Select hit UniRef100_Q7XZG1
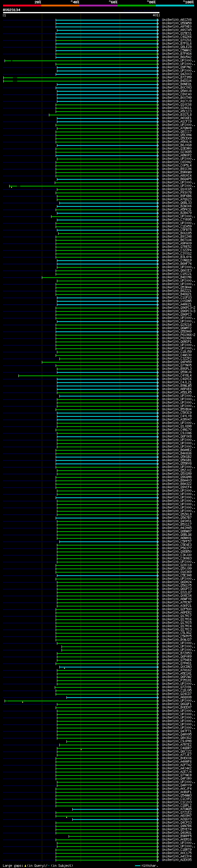This screenshot has height=868, width=197. [x=177, y=40]
